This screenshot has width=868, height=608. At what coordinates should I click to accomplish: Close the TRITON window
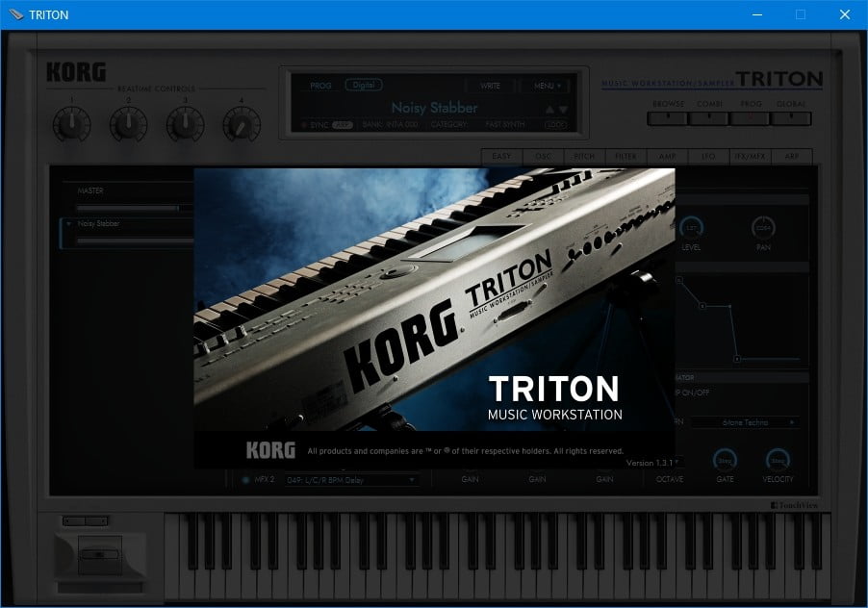coord(845,15)
